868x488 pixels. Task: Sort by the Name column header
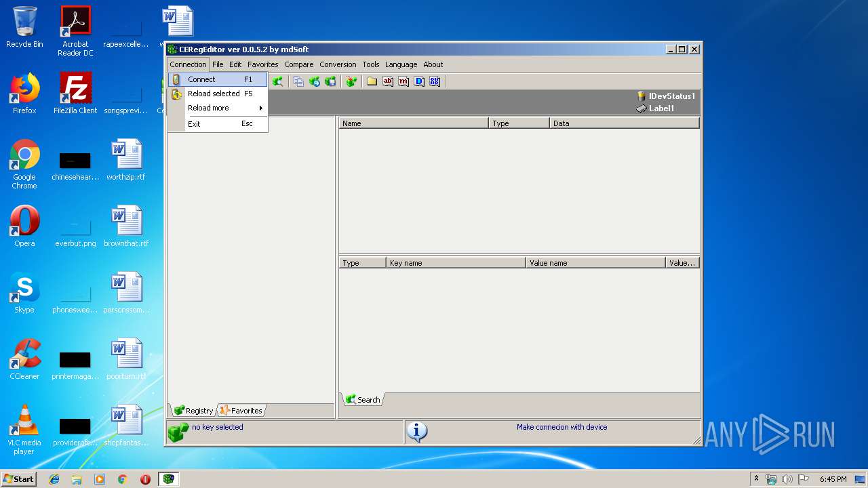[x=414, y=123]
